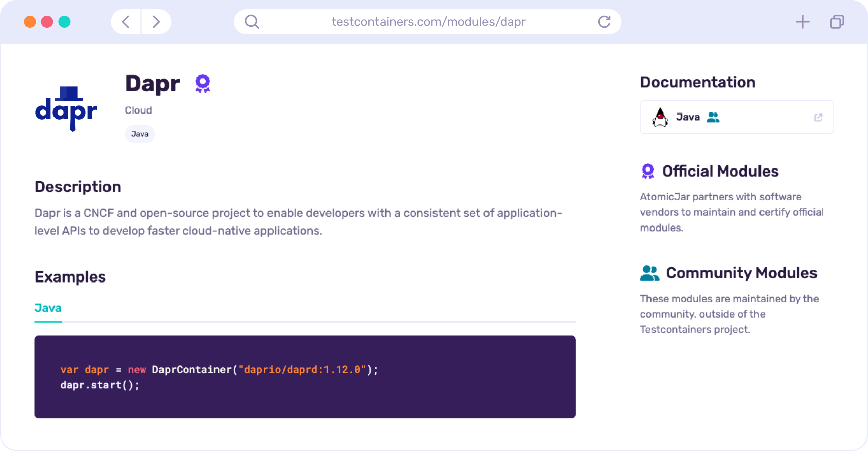
Task: Click the Dapr logo image
Action: (67, 108)
